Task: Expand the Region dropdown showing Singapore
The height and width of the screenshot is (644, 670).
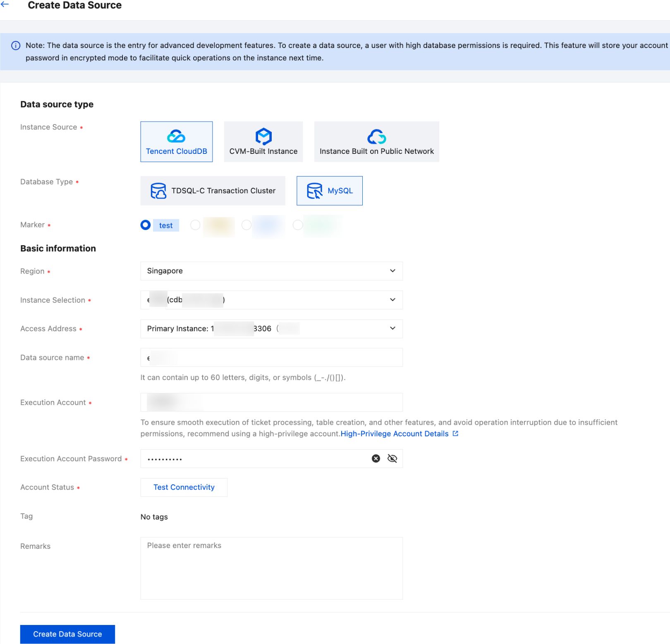Action: click(272, 271)
